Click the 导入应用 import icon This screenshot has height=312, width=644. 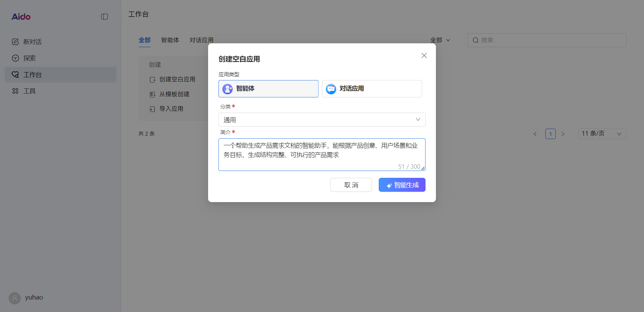[x=152, y=109]
